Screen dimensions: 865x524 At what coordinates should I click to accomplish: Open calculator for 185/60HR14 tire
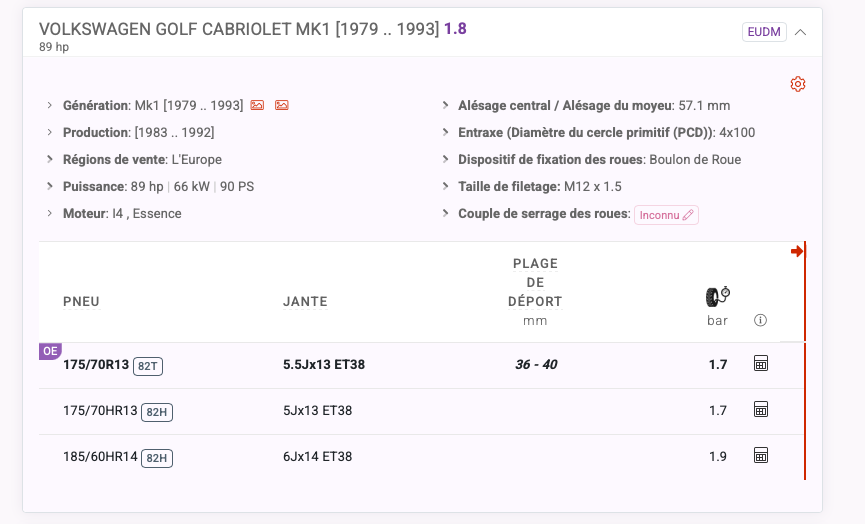(761, 455)
